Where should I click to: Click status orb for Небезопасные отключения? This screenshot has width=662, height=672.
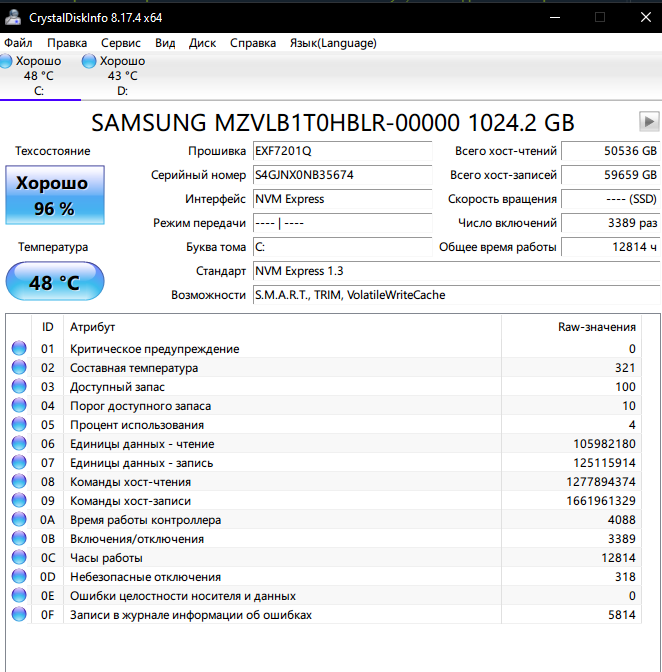(x=19, y=576)
